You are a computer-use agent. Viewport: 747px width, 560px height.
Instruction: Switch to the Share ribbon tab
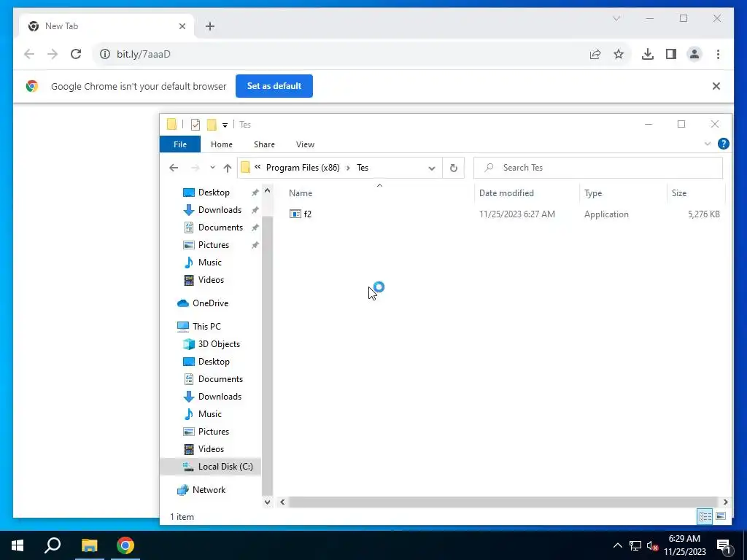pos(264,144)
